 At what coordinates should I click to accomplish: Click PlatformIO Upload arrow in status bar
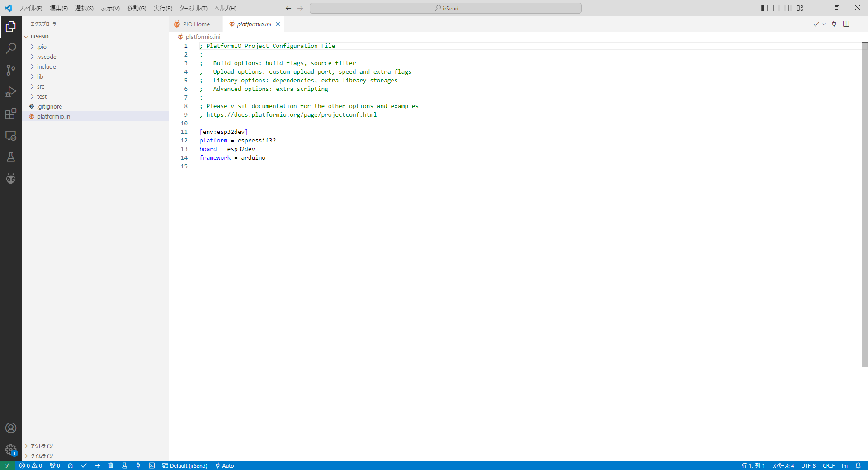pos(97,465)
